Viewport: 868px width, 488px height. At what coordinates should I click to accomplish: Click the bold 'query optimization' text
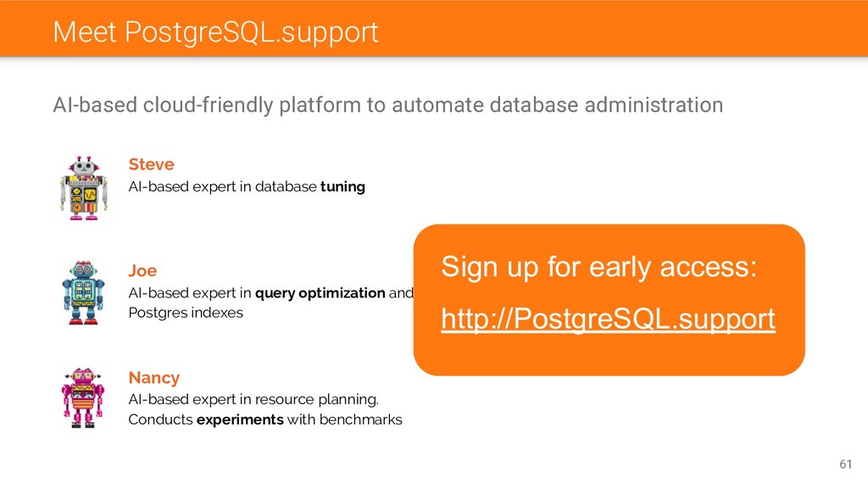[320, 293]
